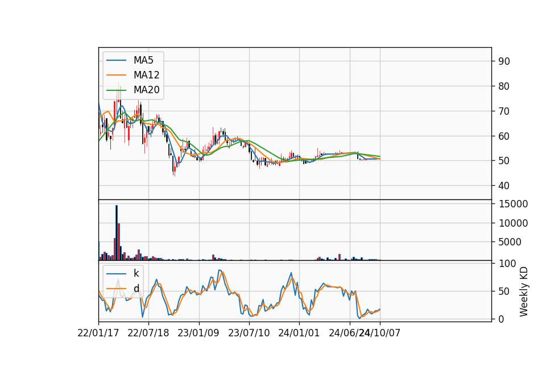
Task: Click volume axis value 15000
Action: [513, 204]
